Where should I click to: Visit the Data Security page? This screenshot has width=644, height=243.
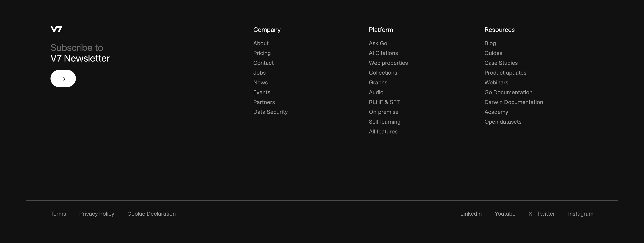[270, 112]
